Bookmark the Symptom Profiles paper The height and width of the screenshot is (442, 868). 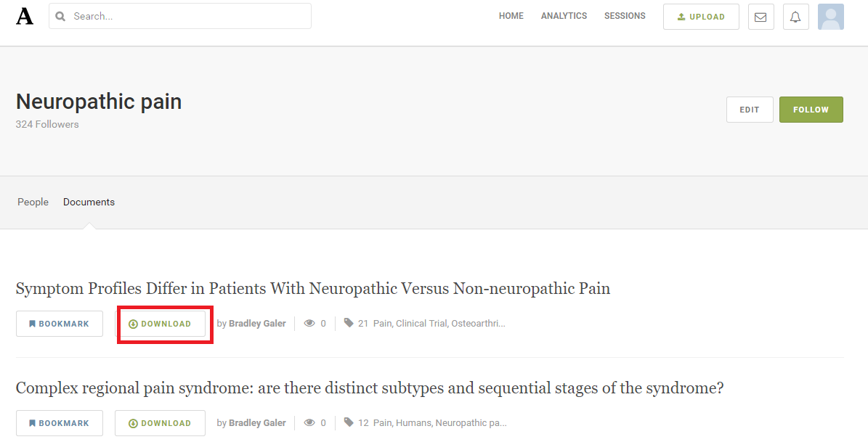(x=60, y=324)
